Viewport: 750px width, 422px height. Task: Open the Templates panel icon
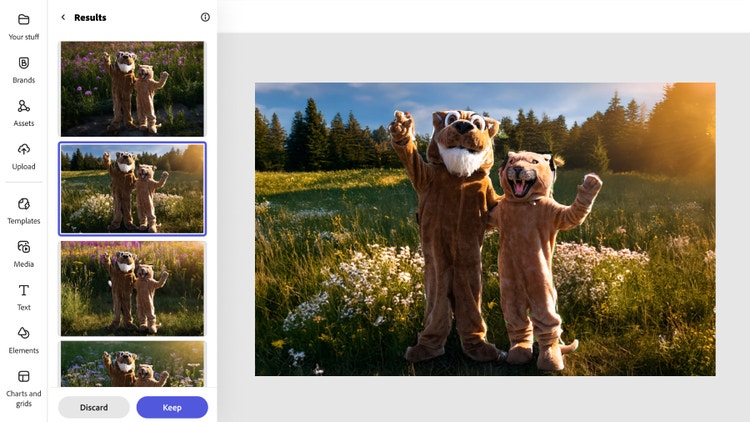point(23,204)
